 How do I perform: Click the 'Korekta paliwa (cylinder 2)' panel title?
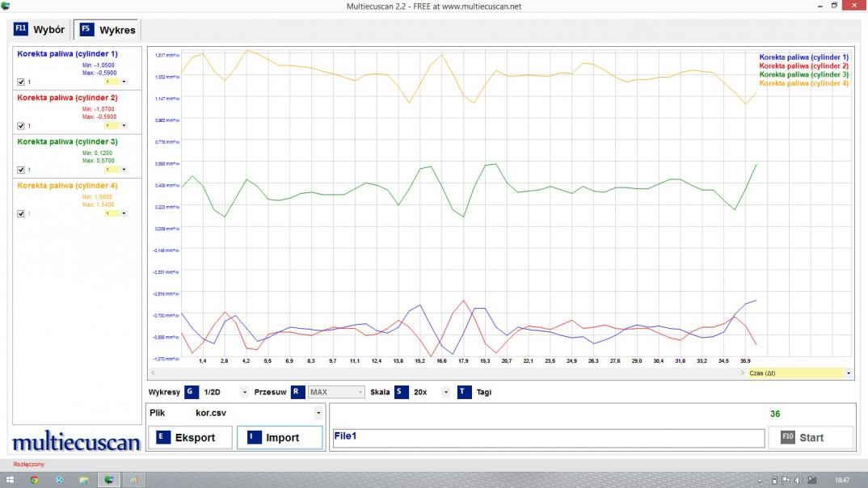click(68, 98)
